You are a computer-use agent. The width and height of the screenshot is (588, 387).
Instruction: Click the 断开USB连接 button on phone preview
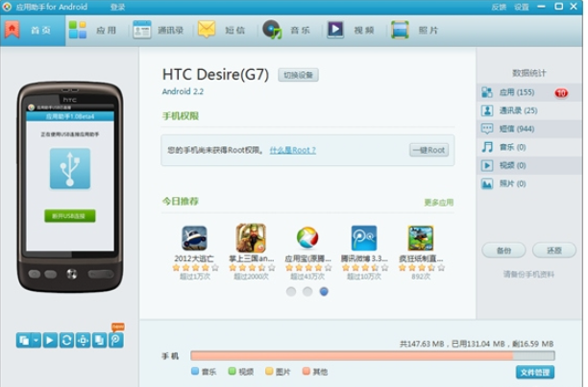70,216
